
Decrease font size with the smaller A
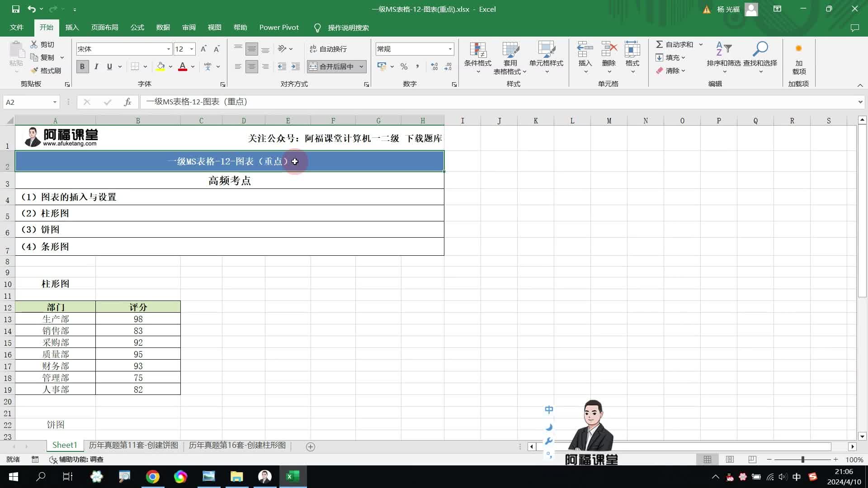pos(217,49)
